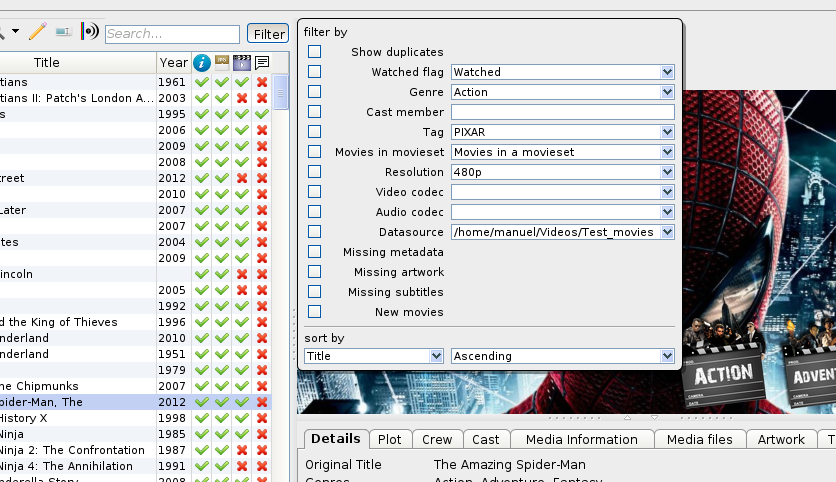Click the images column header icon
Screen dimensions: 836x482
click(222, 62)
